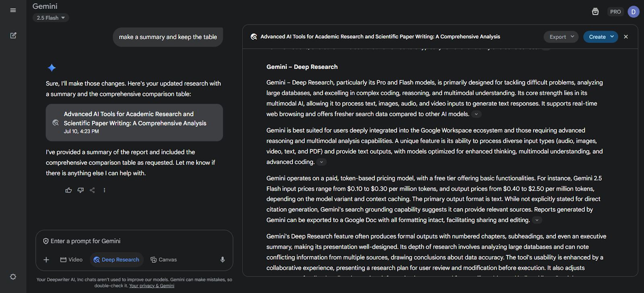
Task: Click the thumbs down icon
Action: (x=80, y=190)
